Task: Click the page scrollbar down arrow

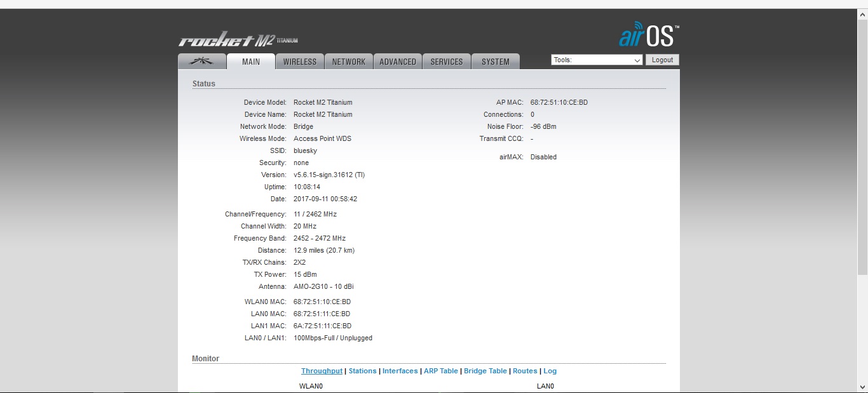Action: (x=862, y=387)
